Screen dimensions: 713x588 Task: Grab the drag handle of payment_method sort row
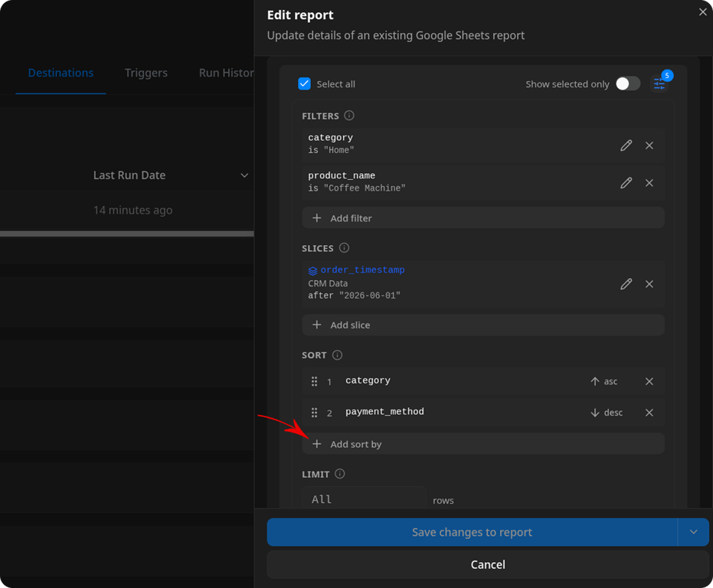click(x=314, y=413)
